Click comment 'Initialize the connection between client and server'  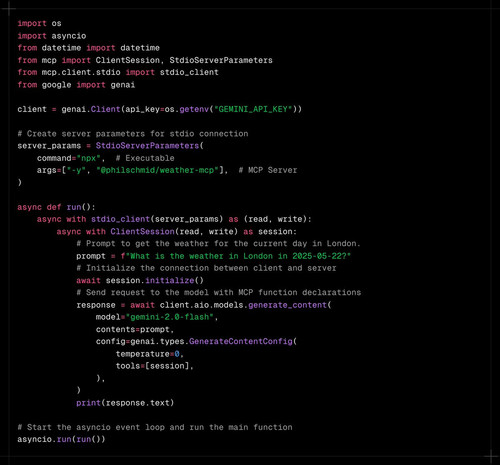tap(206, 268)
